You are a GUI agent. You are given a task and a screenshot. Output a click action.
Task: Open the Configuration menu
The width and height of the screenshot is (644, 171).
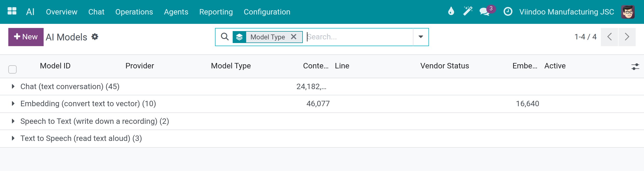pos(267,12)
